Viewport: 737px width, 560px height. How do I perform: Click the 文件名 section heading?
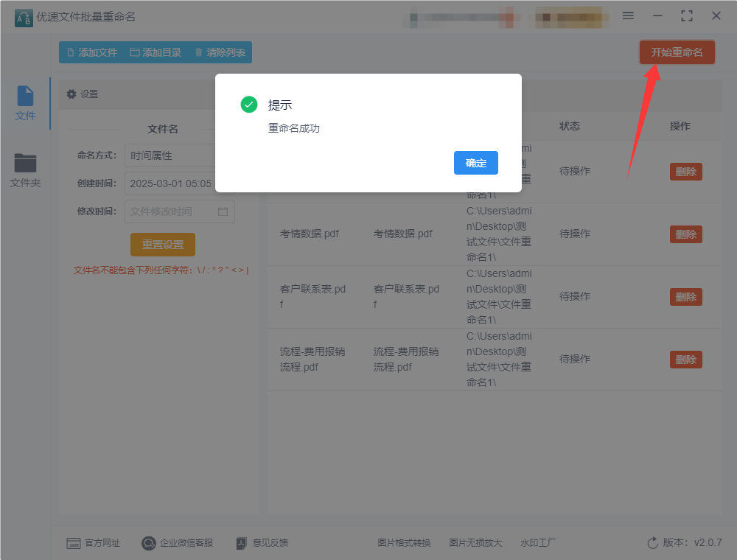coord(163,129)
